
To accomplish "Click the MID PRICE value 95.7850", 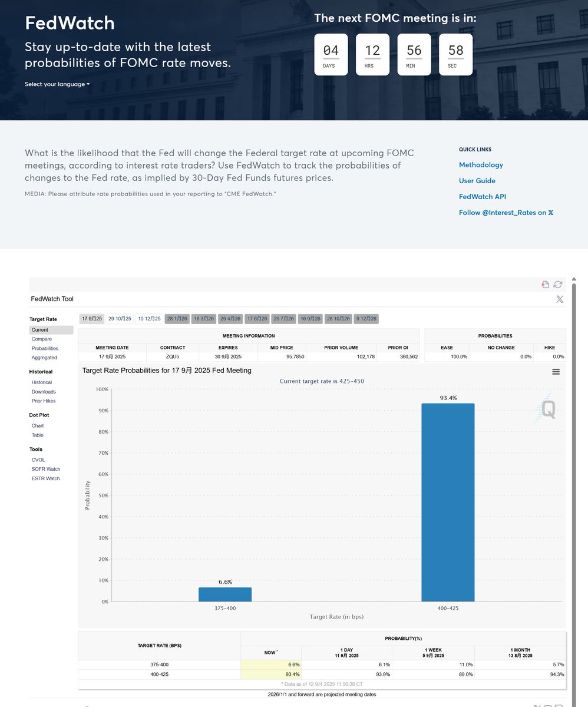I will (282, 356).
